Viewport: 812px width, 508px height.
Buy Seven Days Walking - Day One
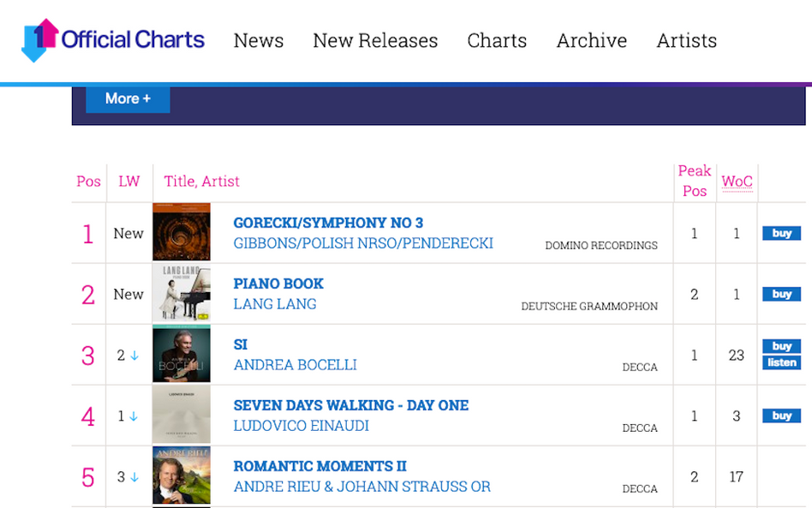(781, 415)
